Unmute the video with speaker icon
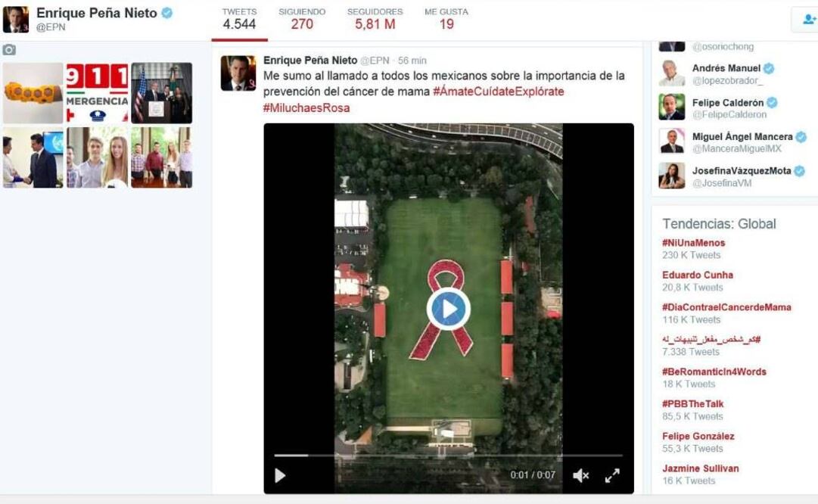The image size is (818, 504). pyautogui.click(x=580, y=475)
